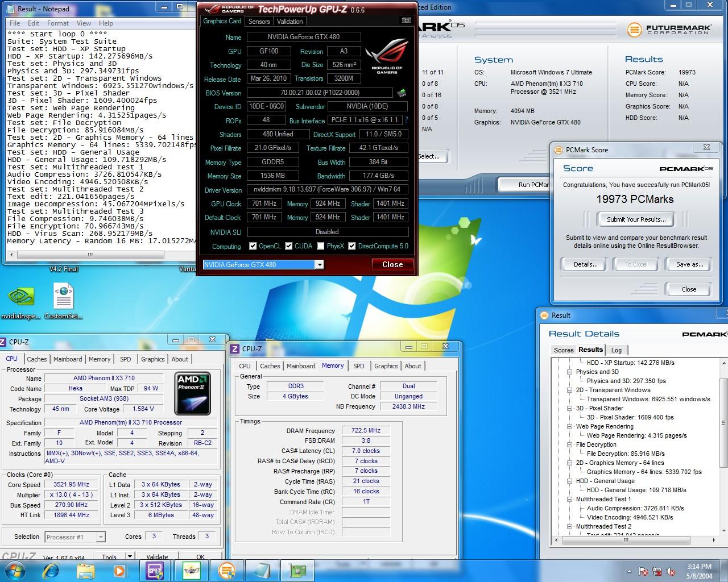Open the Processor #1 selection dropdown
The image size is (728, 582).
pyautogui.click(x=101, y=537)
